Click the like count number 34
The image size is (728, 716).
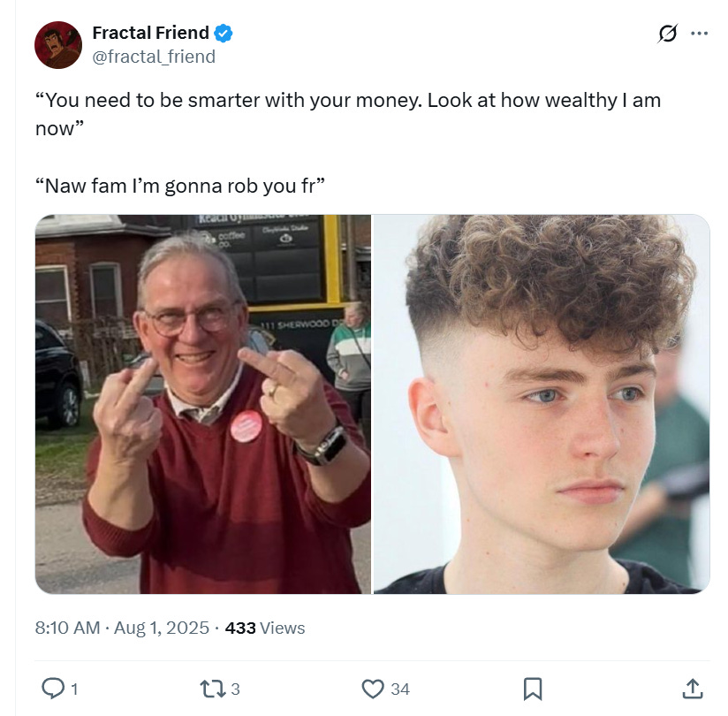coord(400,689)
